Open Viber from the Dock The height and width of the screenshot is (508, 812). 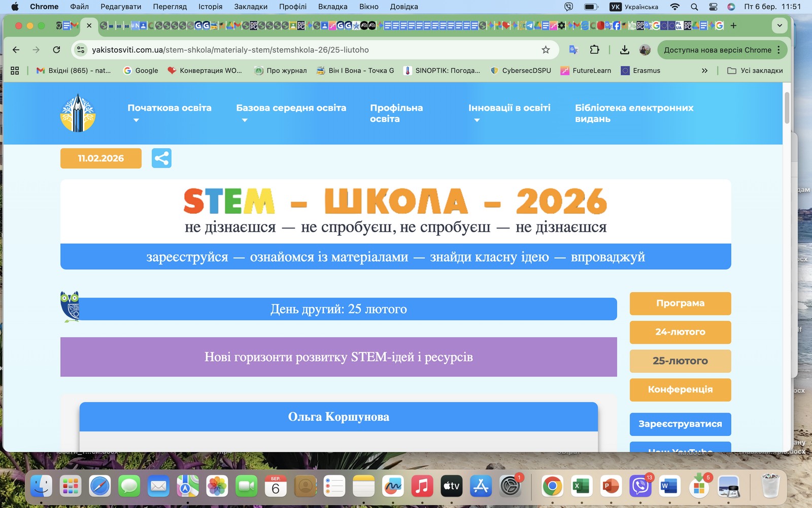click(640, 487)
